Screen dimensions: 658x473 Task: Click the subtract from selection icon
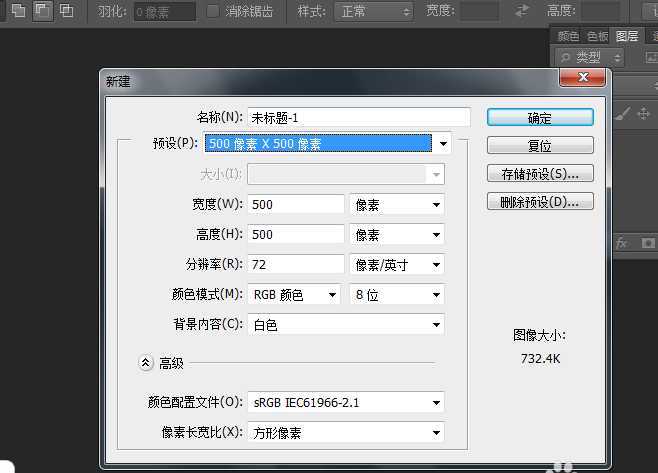click(41, 11)
